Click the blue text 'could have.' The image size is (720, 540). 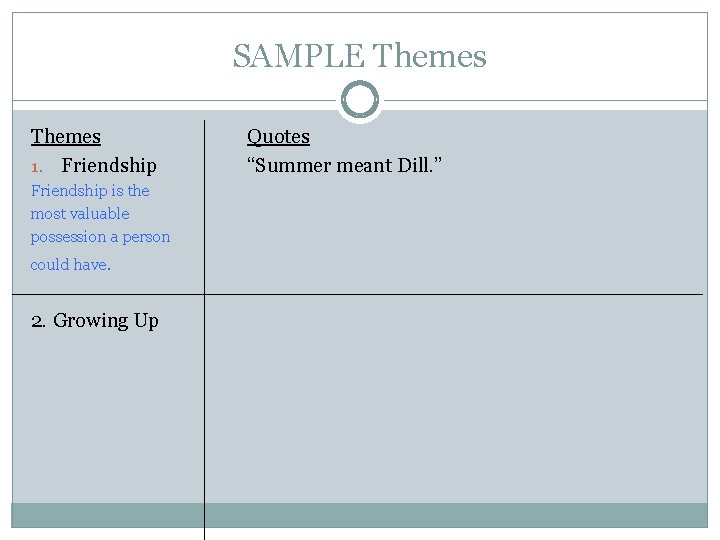(70, 264)
